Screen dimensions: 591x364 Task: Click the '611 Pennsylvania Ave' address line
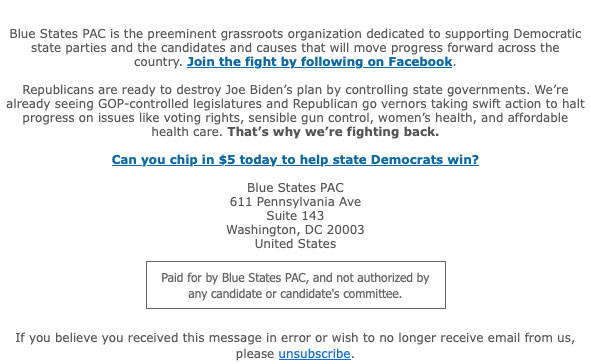click(x=295, y=202)
